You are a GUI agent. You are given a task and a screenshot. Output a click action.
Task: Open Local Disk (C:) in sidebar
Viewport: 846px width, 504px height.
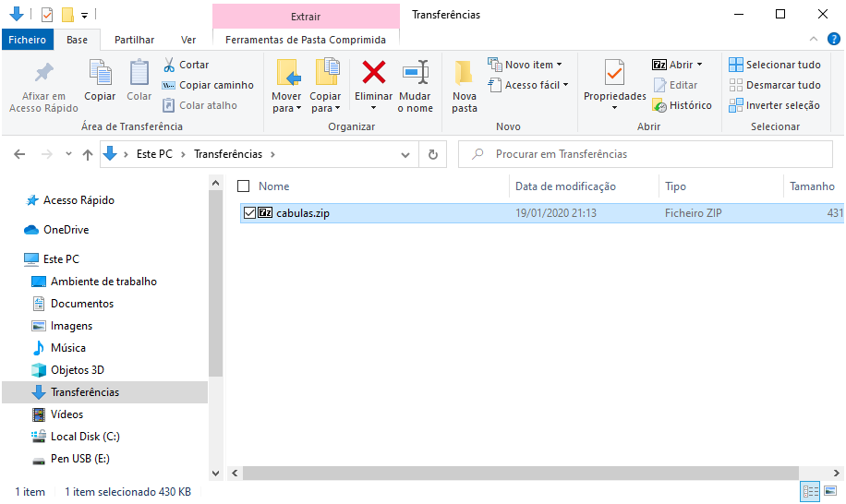76,436
